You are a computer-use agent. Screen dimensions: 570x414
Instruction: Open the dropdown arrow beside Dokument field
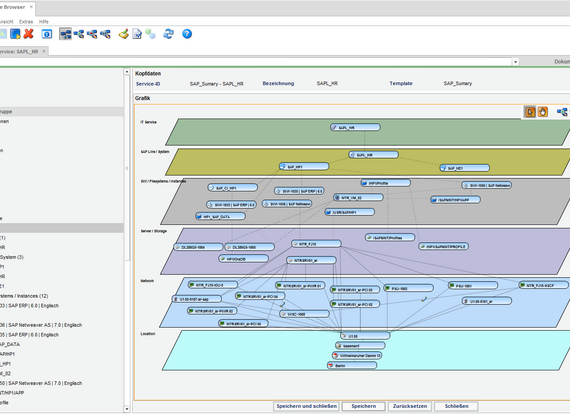(x=515, y=62)
